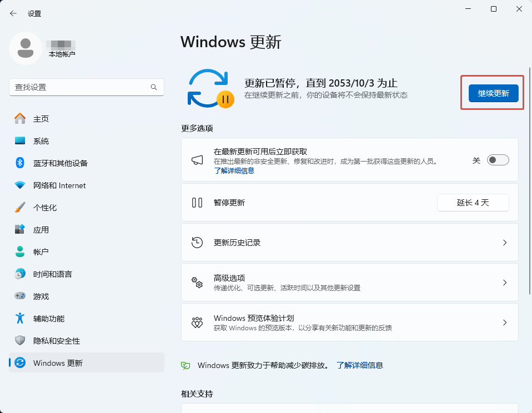
Task: Toggle the get latest updates switch
Action: tap(498, 160)
